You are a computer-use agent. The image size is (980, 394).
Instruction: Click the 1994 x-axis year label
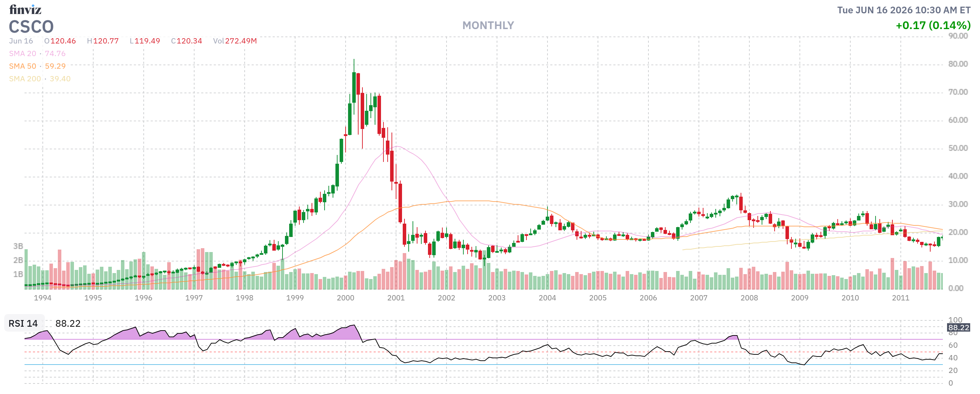tap(43, 298)
